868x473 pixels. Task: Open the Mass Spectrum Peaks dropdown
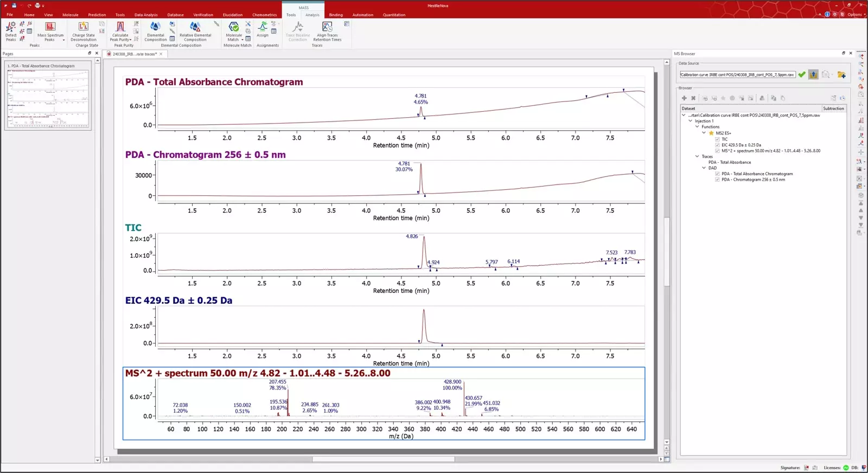coord(63,40)
